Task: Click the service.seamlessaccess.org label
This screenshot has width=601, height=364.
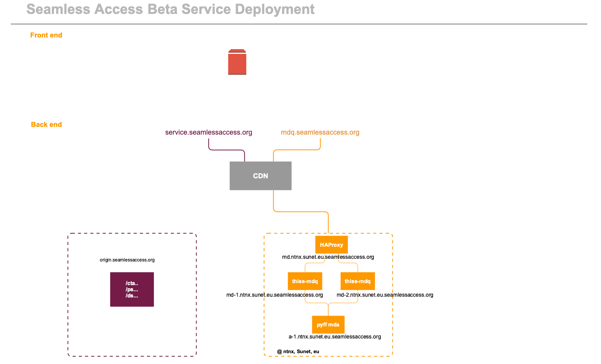Action: (x=209, y=132)
